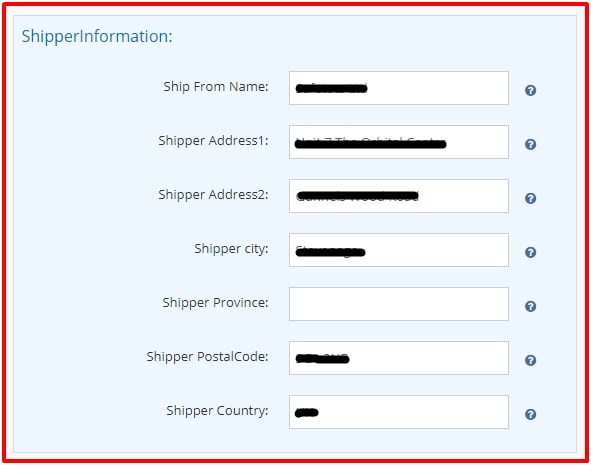
Task: Click the Shipper city label
Action: (x=231, y=249)
